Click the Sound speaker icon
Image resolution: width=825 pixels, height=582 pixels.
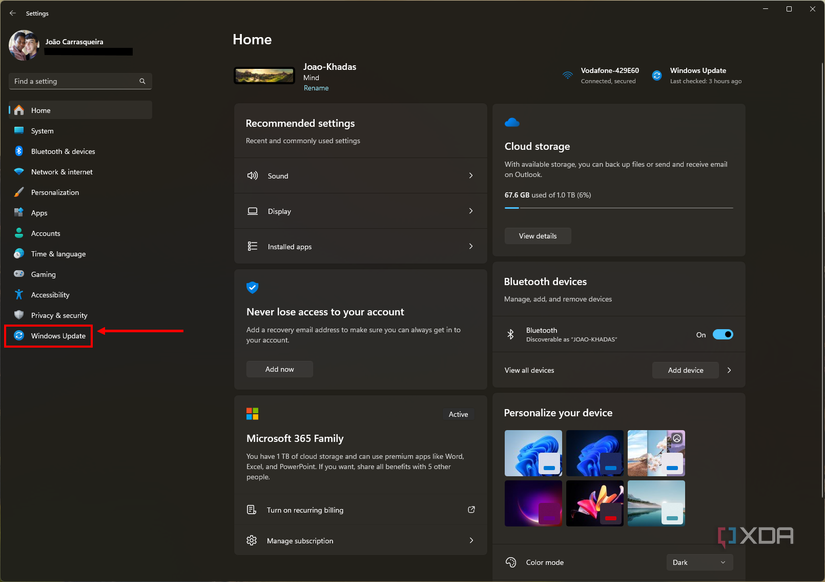[253, 175]
